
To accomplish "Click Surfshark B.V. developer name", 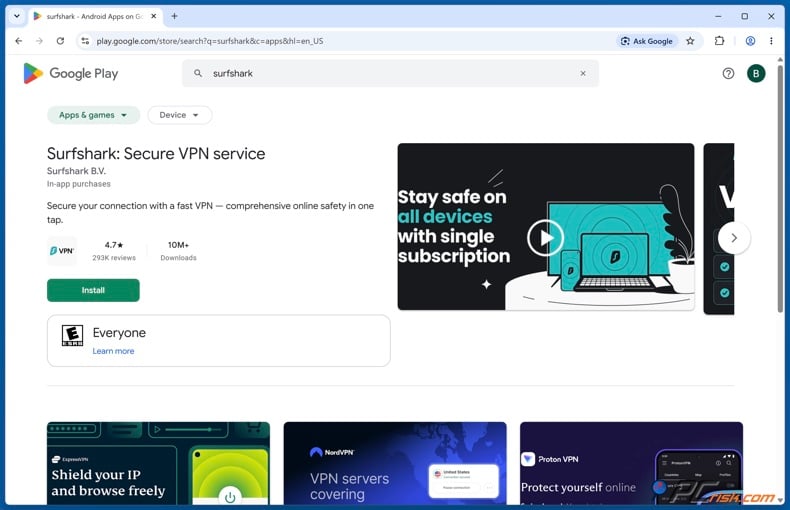I will [76, 171].
